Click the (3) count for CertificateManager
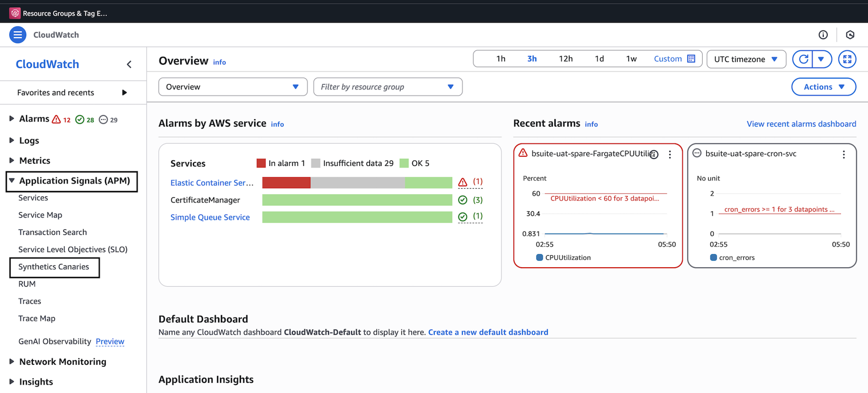868x393 pixels. click(x=478, y=199)
